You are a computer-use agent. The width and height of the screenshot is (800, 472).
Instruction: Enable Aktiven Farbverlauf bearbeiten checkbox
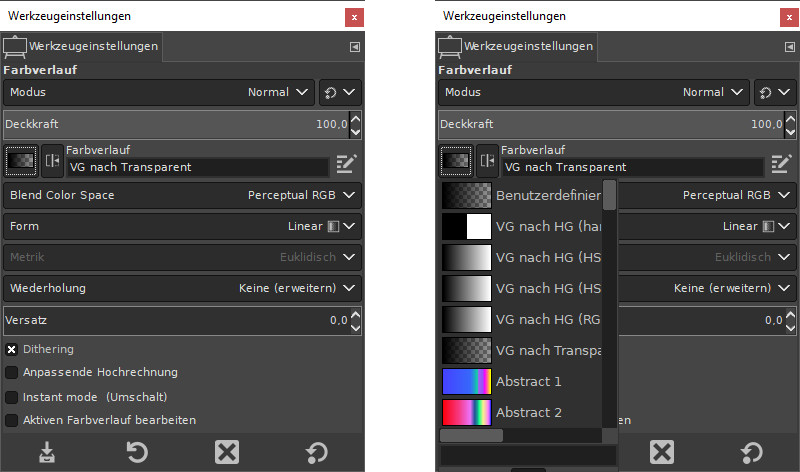11,420
